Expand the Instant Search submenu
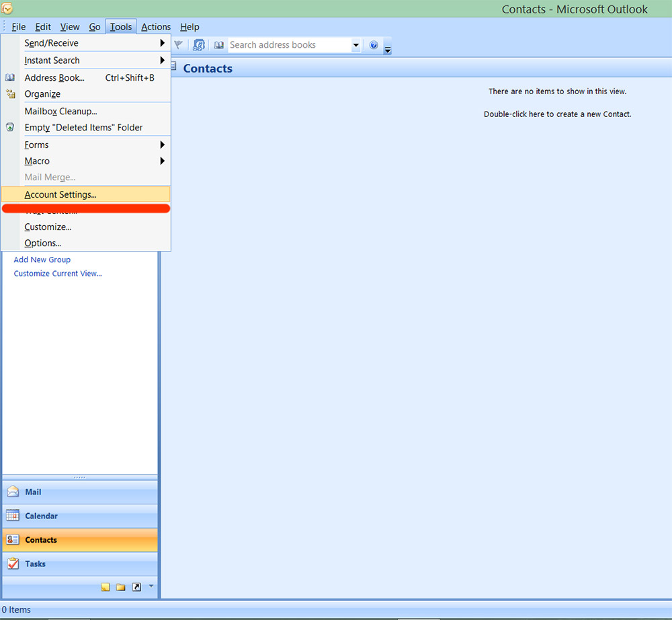The image size is (672, 620). (163, 61)
